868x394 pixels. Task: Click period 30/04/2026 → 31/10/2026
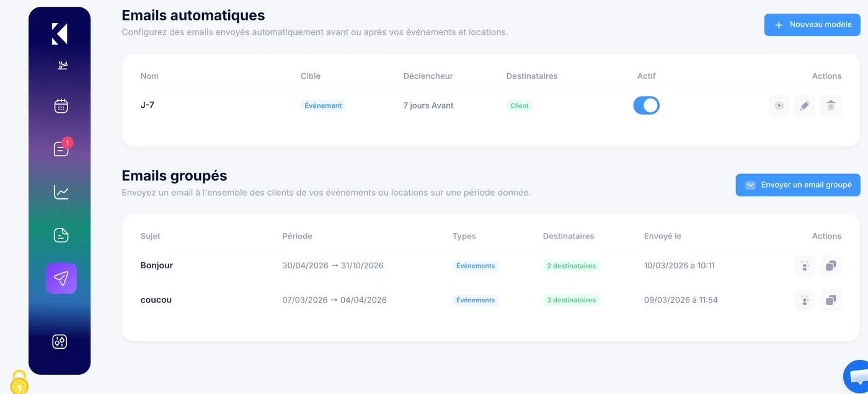[333, 265]
